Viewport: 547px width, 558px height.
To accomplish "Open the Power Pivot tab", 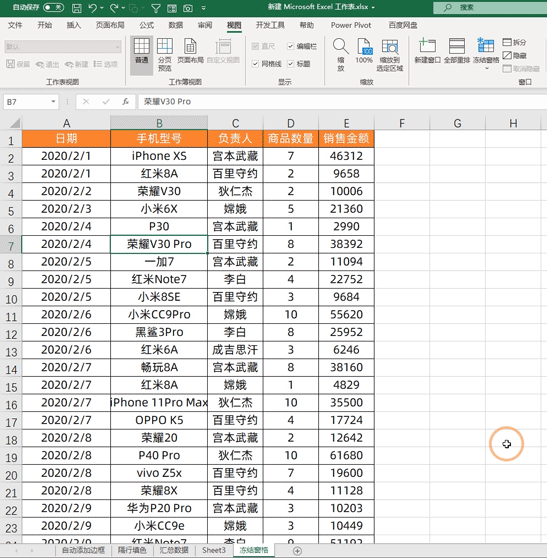I will pos(351,25).
